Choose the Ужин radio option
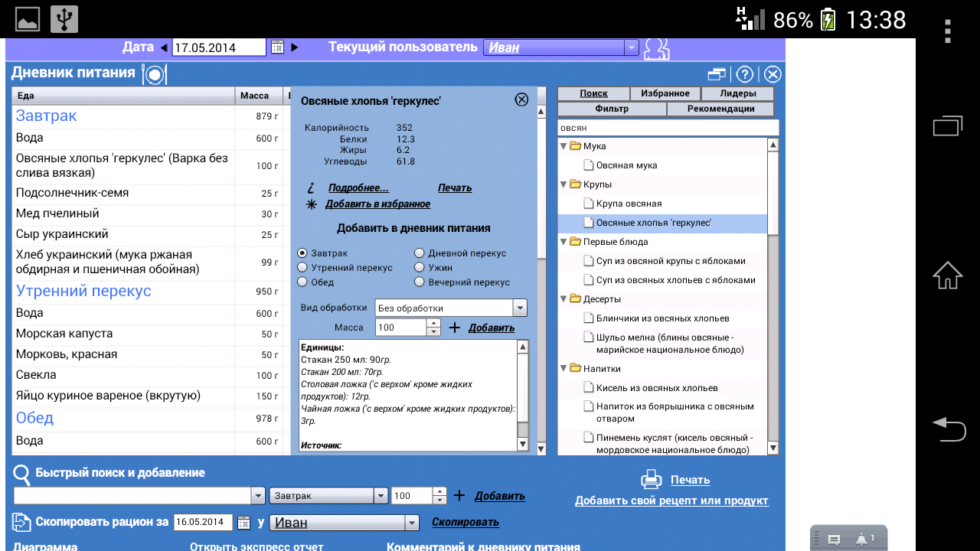This screenshot has width=980, height=551. pos(420,268)
